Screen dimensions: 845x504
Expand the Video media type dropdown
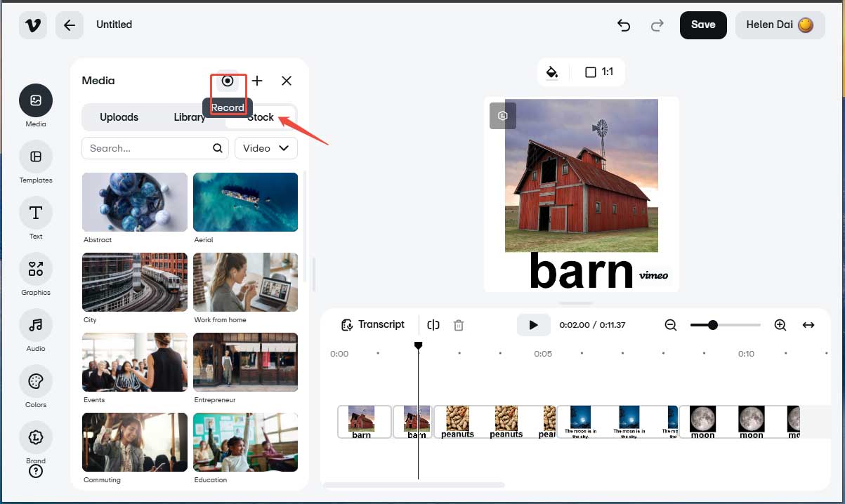[x=266, y=148]
